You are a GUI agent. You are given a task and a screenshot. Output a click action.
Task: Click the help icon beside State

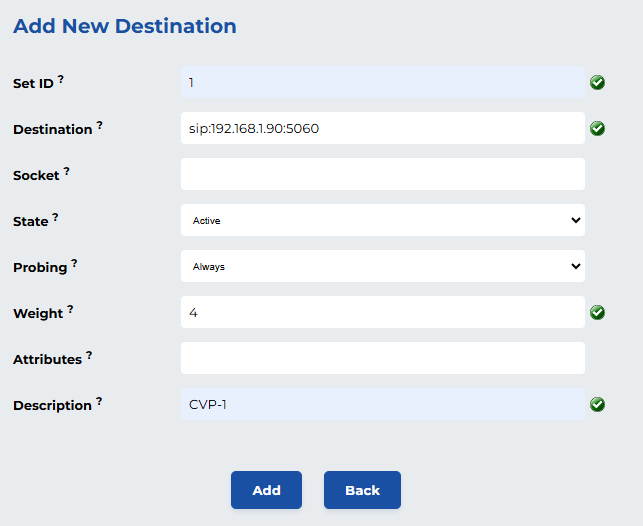click(x=55, y=217)
